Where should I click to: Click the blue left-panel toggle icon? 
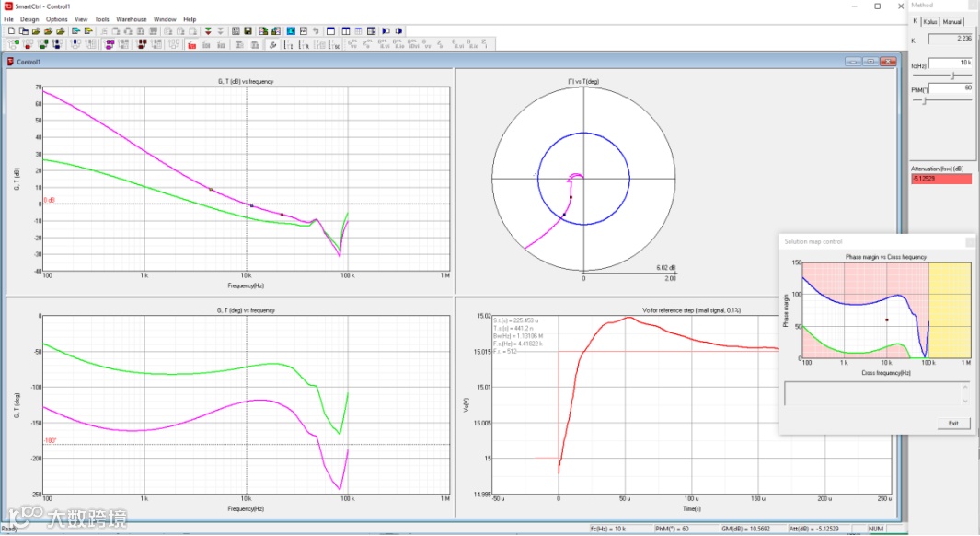(386, 30)
